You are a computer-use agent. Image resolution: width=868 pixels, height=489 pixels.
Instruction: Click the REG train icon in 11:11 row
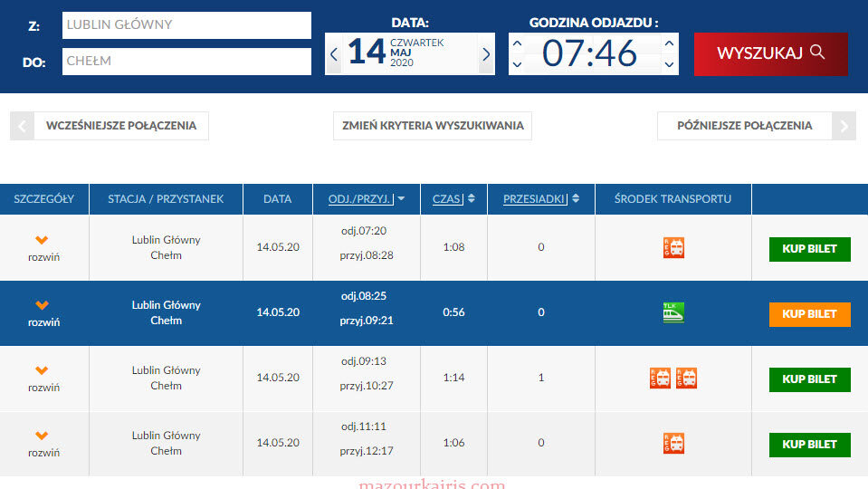click(672, 444)
